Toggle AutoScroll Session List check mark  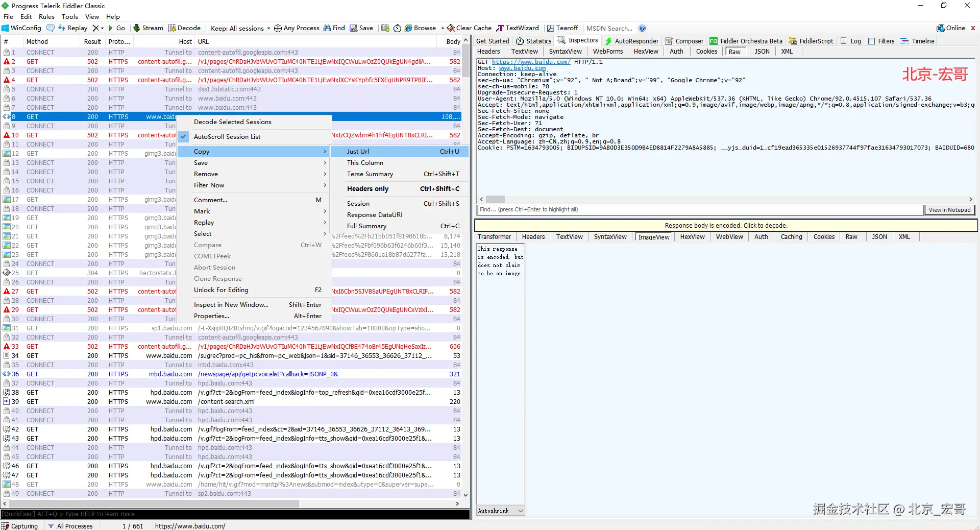pyautogui.click(x=184, y=137)
